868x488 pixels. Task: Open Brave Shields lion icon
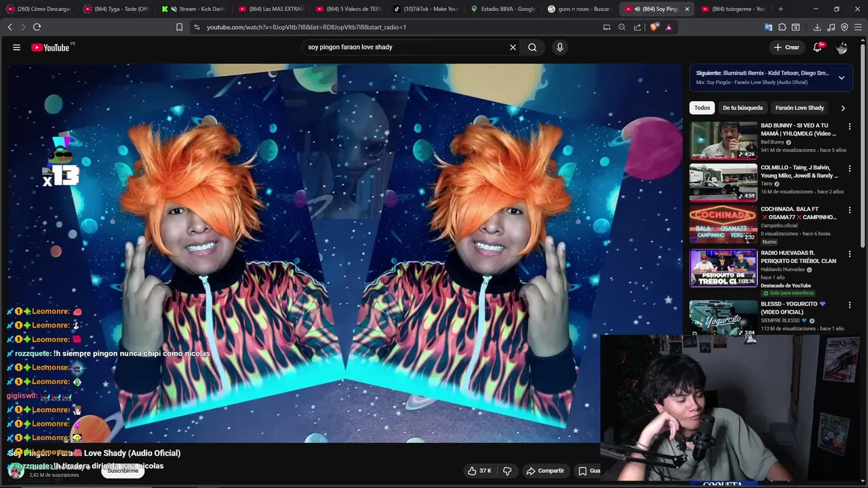tap(654, 27)
